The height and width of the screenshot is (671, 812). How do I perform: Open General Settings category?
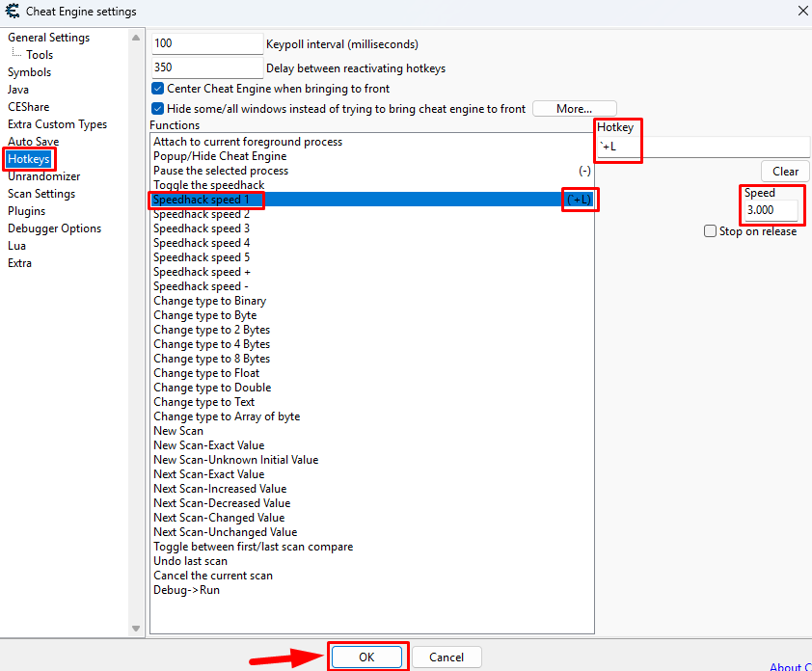pos(48,38)
